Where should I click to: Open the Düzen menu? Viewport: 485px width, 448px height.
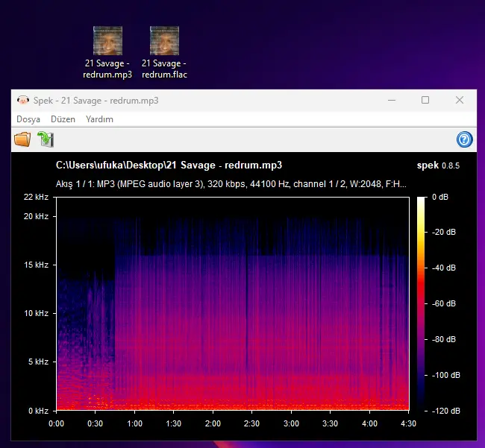pyautogui.click(x=63, y=119)
